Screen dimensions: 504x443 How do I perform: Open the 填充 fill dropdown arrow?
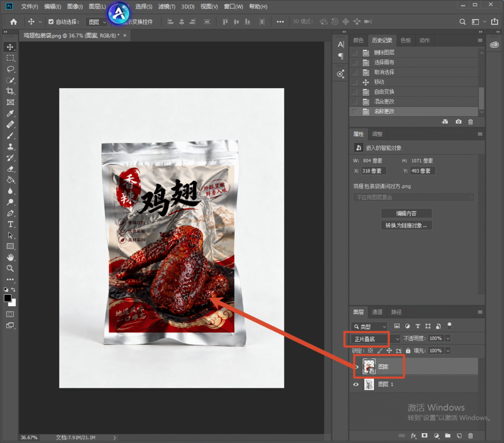point(448,351)
